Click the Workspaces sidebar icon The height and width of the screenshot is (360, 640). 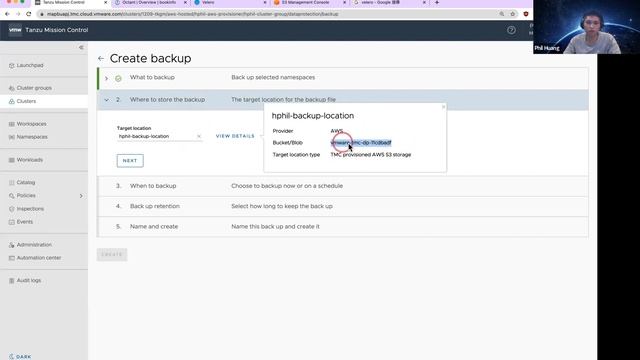click(x=11, y=124)
